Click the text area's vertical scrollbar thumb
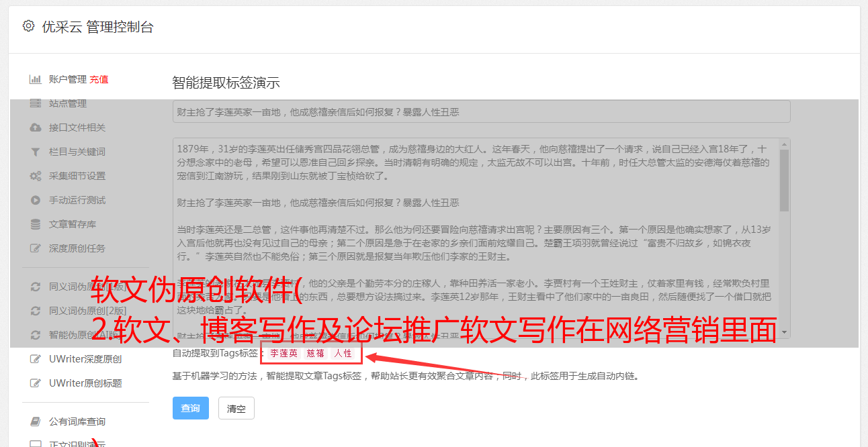The width and height of the screenshot is (868, 447). click(x=785, y=180)
